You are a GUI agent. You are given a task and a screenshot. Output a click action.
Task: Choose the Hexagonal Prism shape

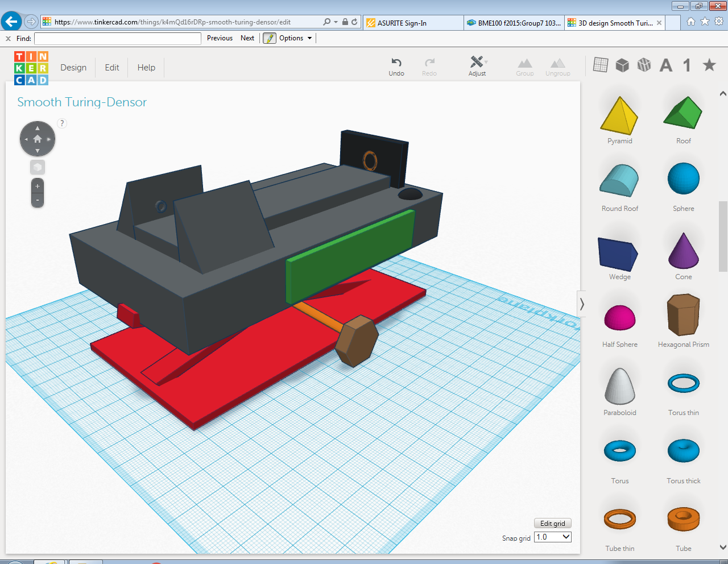tap(683, 314)
